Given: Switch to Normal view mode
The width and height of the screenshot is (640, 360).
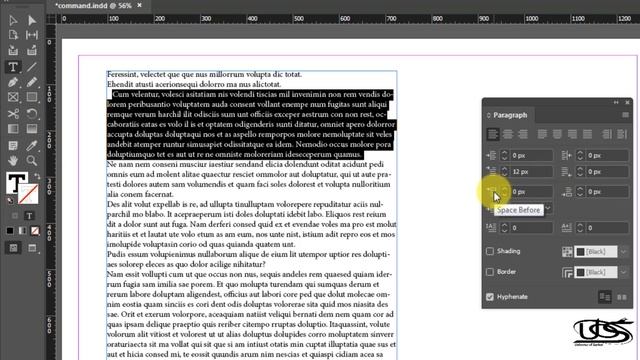Looking at the screenshot, I should coord(13,248).
